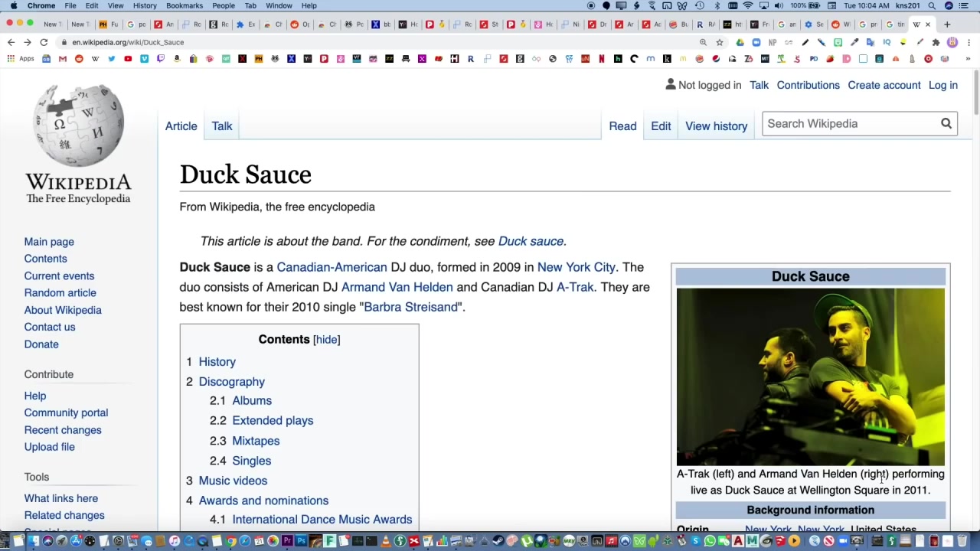Image resolution: width=980 pixels, height=551 pixels.
Task: Click the Wi-Fi status icon
Action: [748, 5]
